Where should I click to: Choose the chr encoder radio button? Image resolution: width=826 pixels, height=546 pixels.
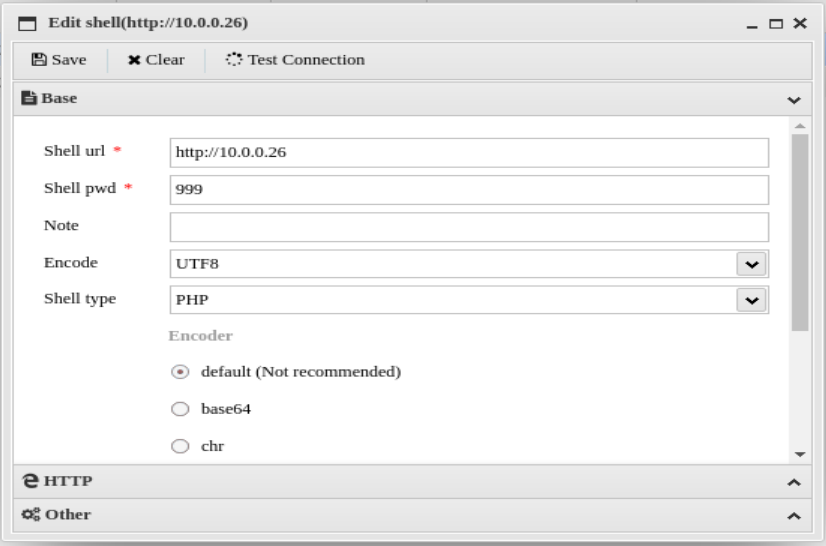[x=180, y=447]
